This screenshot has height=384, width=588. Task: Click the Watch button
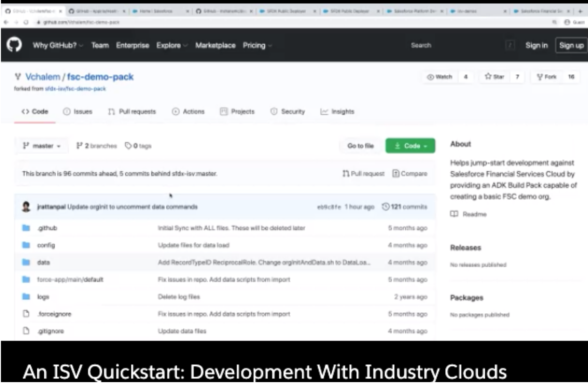click(x=440, y=77)
